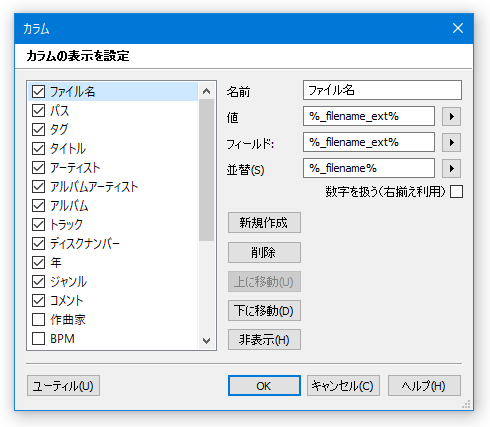Select the ディスクナンバー list entry
The image size is (490, 427).
tap(113, 244)
